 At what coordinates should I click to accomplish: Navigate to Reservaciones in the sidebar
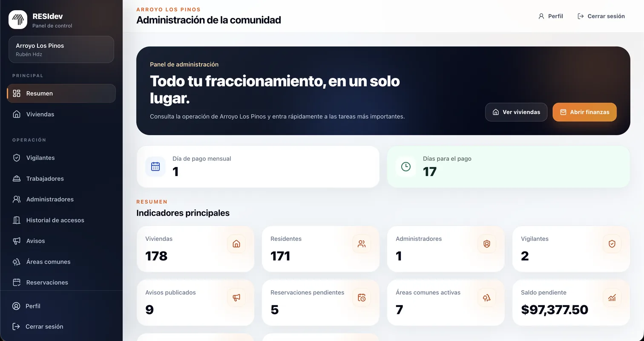pos(61,283)
